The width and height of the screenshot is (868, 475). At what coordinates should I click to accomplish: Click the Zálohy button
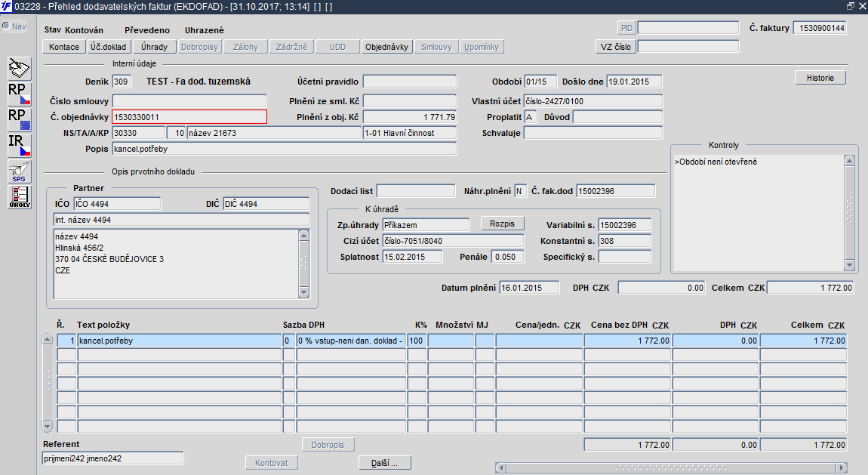(x=246, y=47)
